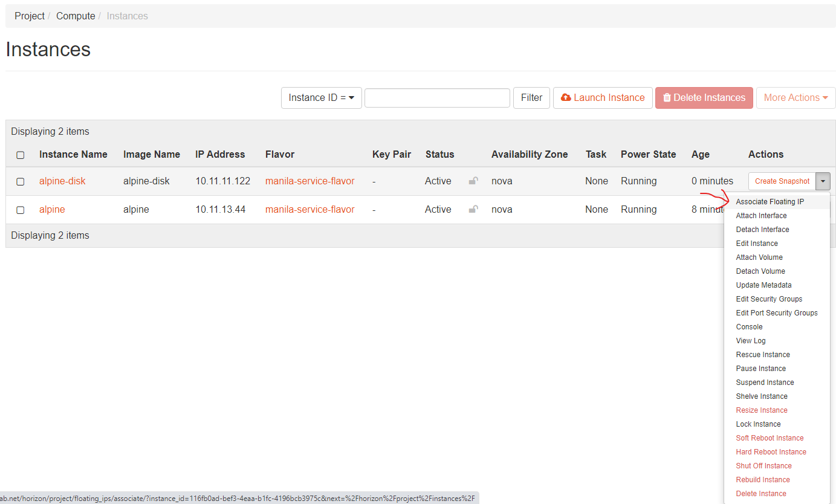Choose Associate Floating IP from menu
The height and width of the screenshot is (504, 836).
(770, 202)
